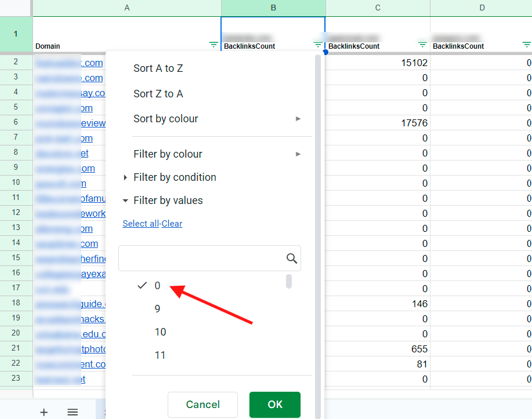This screenshot has height=419, width=532.
Task: Choose Sort A to Z
Action: click(158, 68)
